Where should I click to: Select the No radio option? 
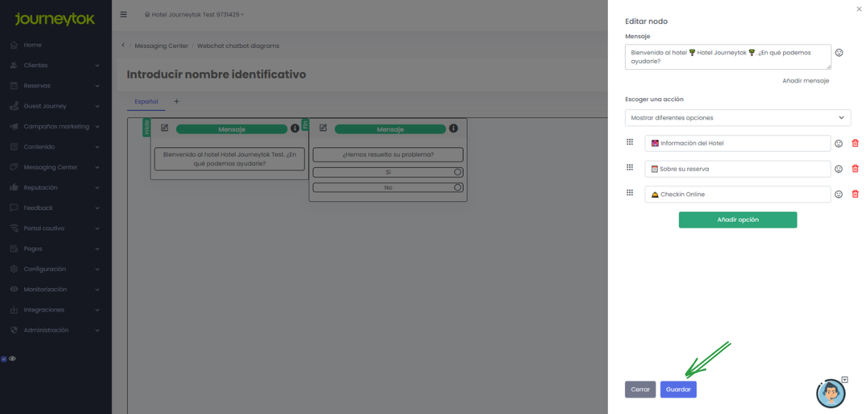tap(458, 187)
